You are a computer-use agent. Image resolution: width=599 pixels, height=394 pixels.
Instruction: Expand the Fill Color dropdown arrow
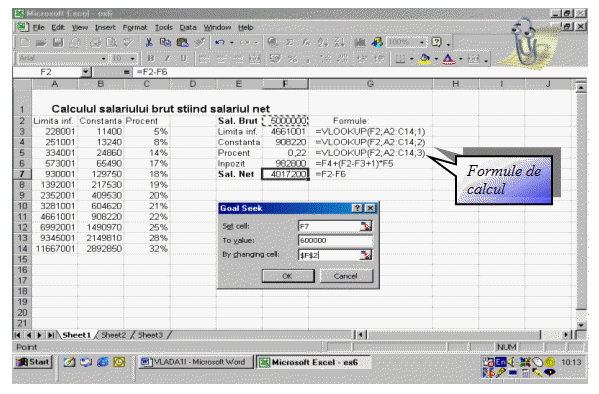(436, 59)
